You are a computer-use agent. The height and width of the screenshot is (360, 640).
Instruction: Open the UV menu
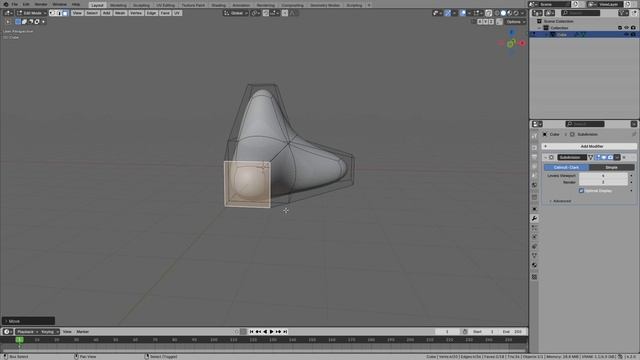tap(177, 13)
